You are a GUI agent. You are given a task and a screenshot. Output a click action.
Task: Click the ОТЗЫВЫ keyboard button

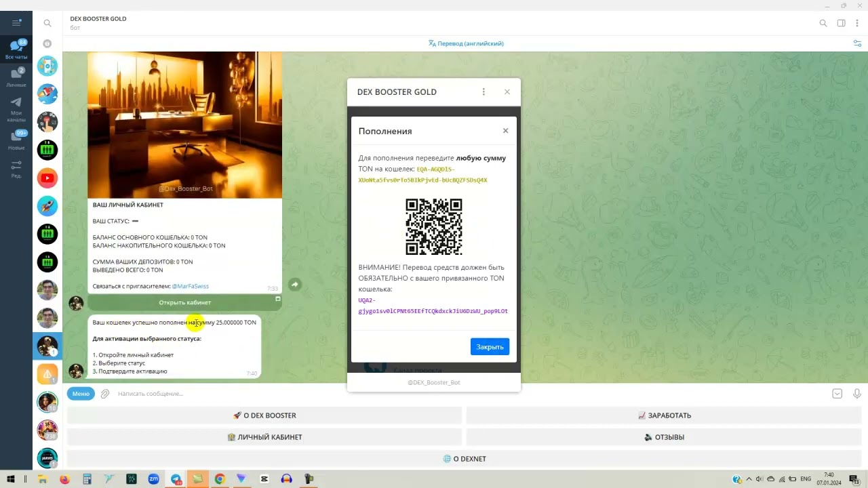pos(665,437)
